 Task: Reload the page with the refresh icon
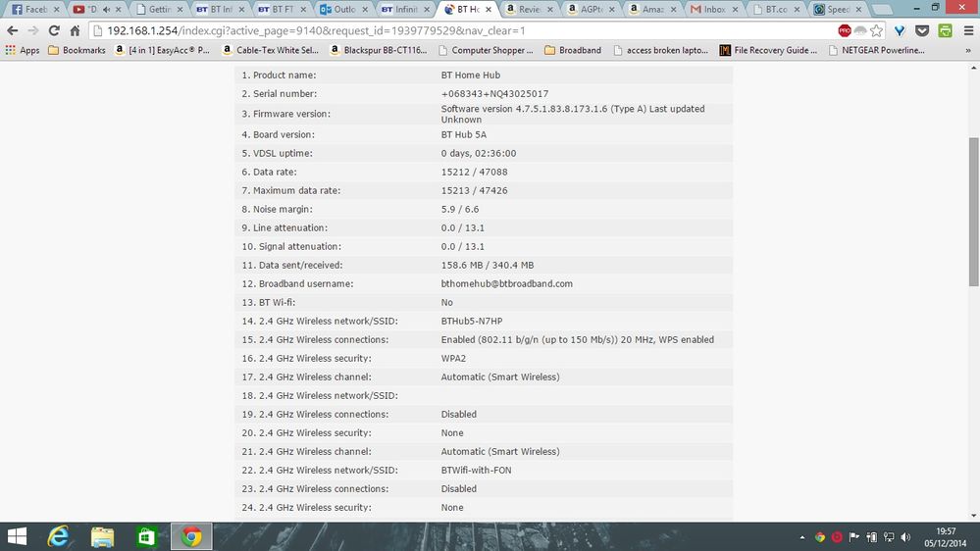pyautogui.click(x=54, y=30)
